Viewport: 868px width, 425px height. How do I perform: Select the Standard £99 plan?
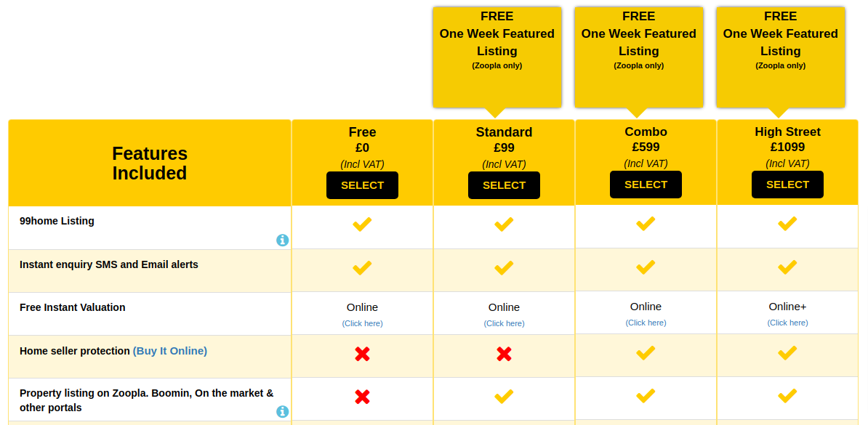[504, 185]
